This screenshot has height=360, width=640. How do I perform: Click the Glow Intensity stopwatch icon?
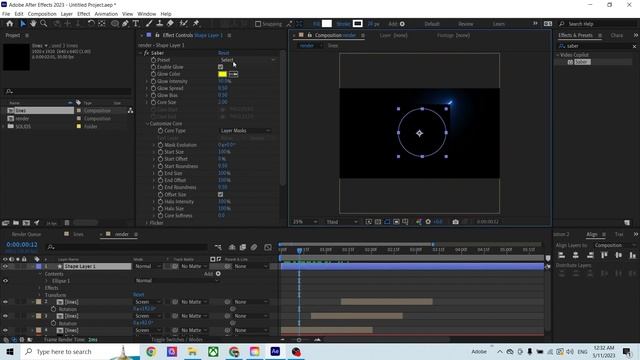click(x=153, y=81)
